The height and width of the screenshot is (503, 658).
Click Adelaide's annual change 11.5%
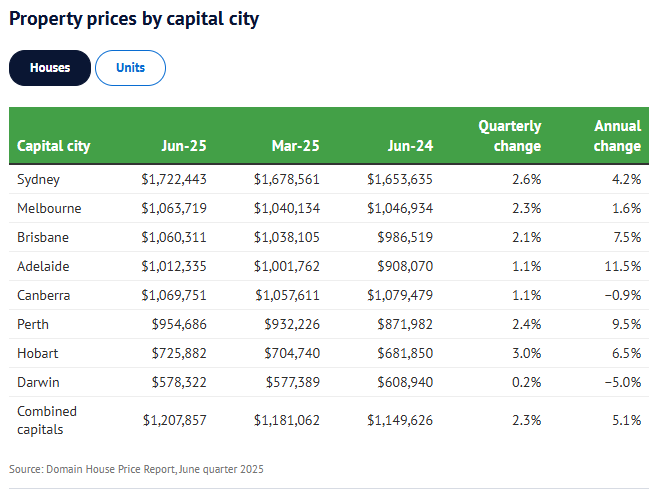coord(623,267)
